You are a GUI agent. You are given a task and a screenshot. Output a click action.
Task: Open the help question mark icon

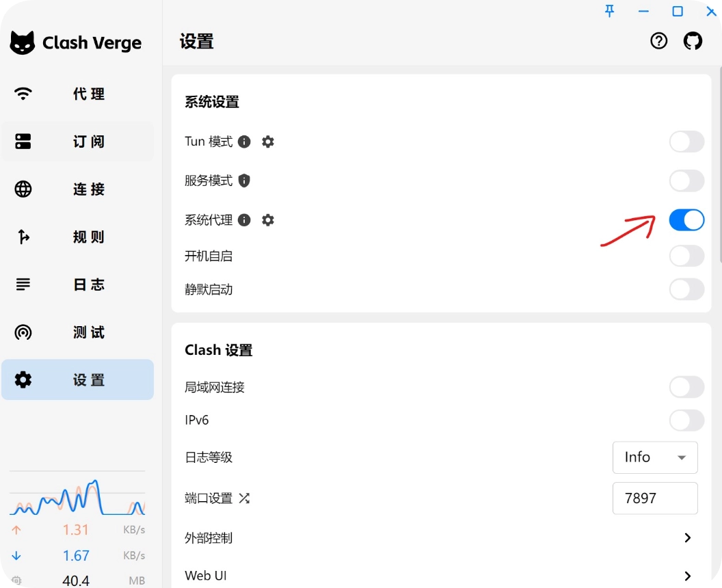pos(658,42)
